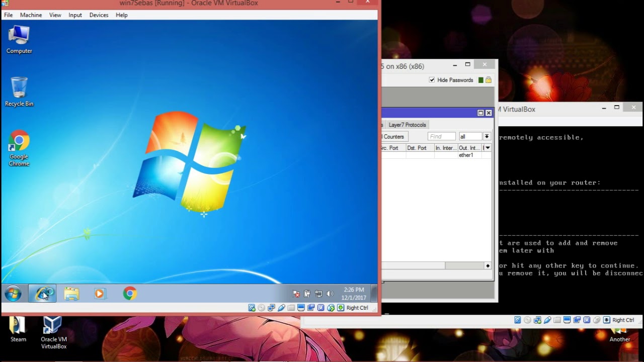Image resolution: width=644 pixels, height=362 pixels.
Task: Click CPU indicator in router VM status bar
Action: coord(587,320)
